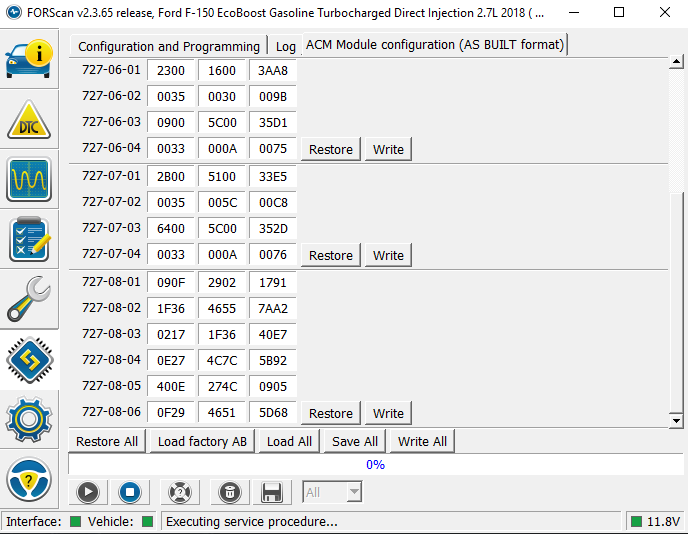
Task: Minimize the FORScan window
Action: pos(574,12)
